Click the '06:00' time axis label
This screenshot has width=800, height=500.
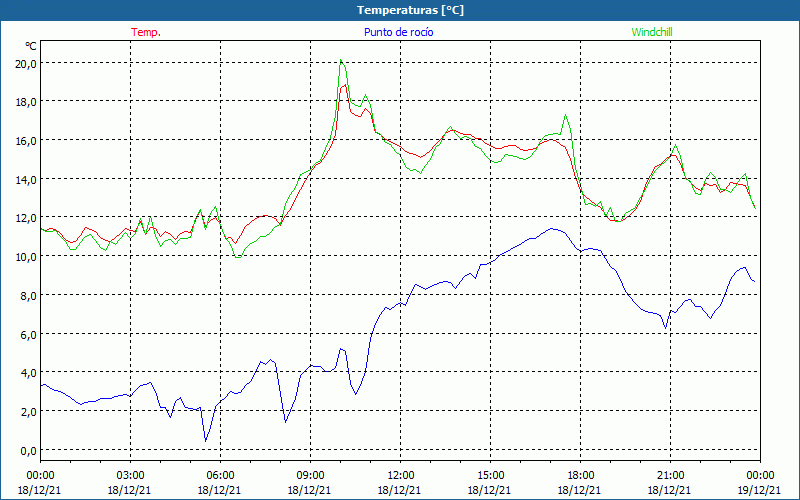pyautogui.click(x=220, y=476)
